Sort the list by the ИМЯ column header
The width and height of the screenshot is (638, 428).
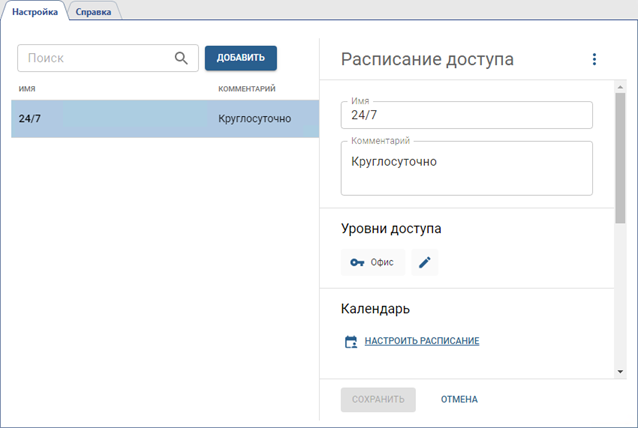click(27, 89)
